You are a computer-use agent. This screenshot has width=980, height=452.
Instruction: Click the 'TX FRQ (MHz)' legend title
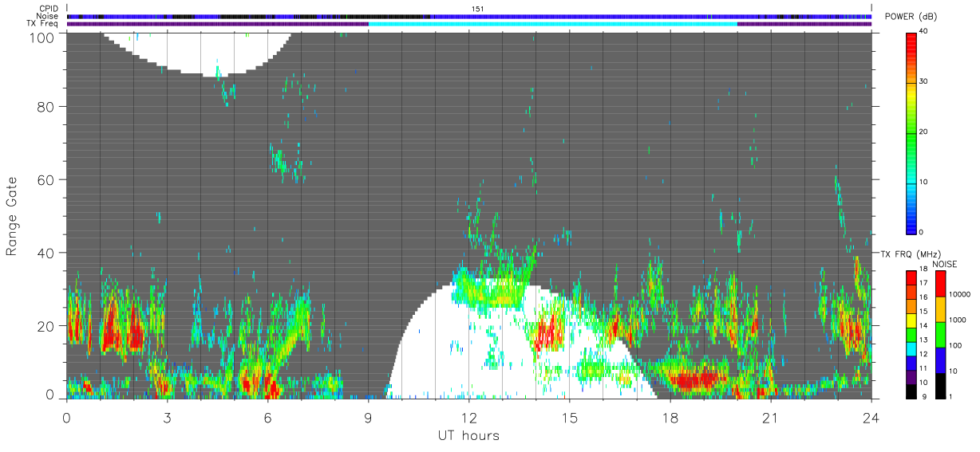click(909, 254)
